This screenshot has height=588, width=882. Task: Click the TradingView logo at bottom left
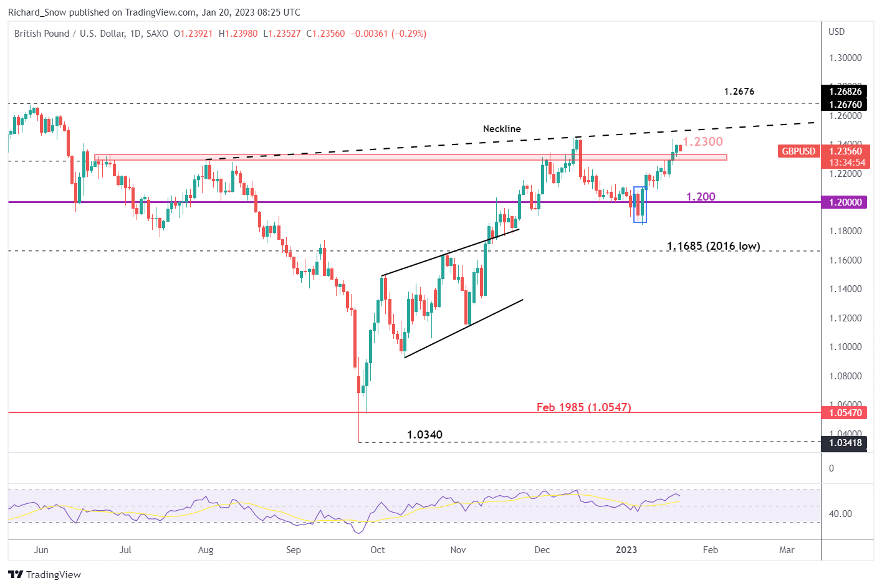click(x=44, y=574)
